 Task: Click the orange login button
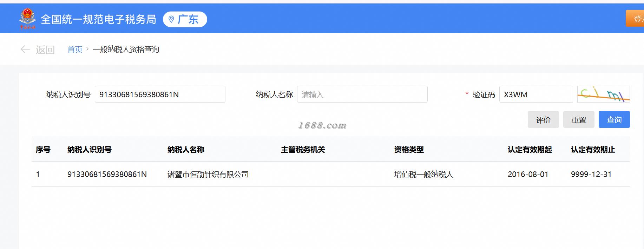point(635,19)
